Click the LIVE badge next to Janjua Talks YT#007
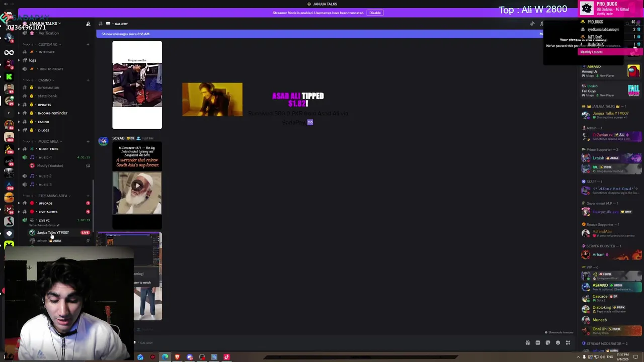This screenshot has width=644, height=362. point(85,233)
